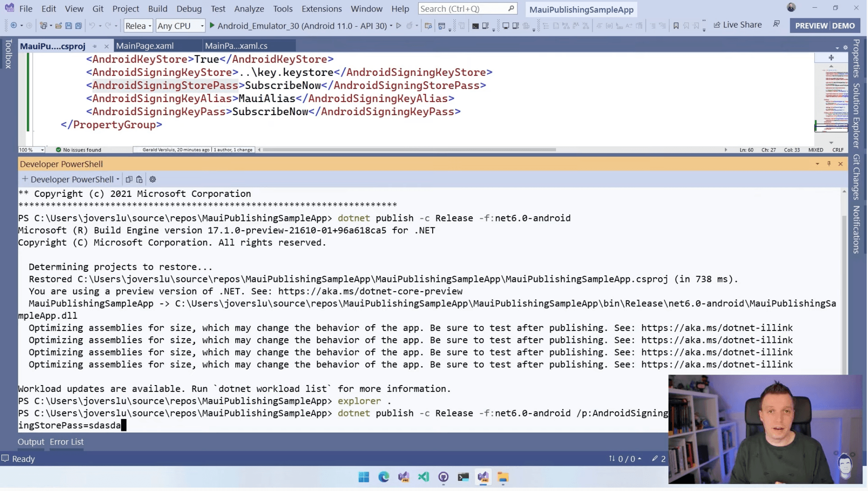
Task: Start debugging with the green play icon
Action: [212, 26]
